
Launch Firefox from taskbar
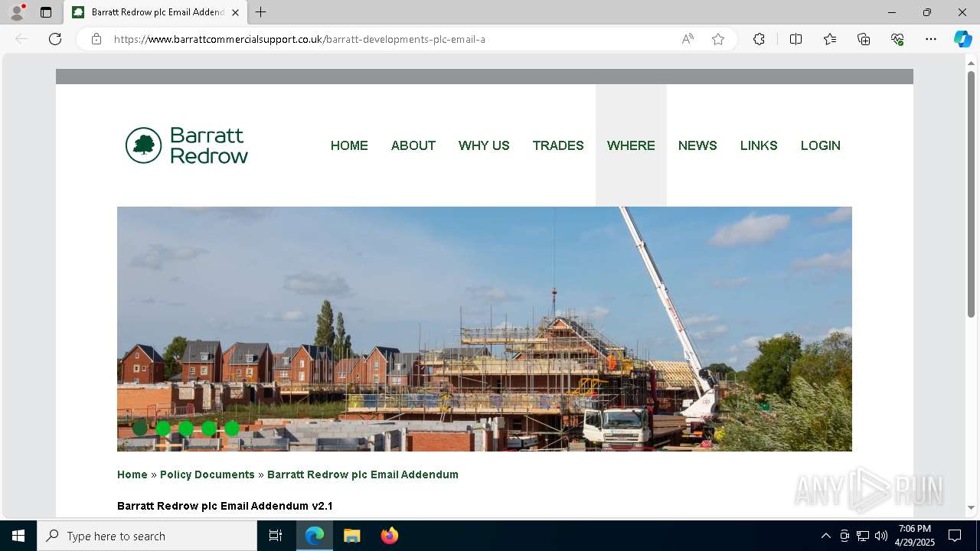[389, 536]
